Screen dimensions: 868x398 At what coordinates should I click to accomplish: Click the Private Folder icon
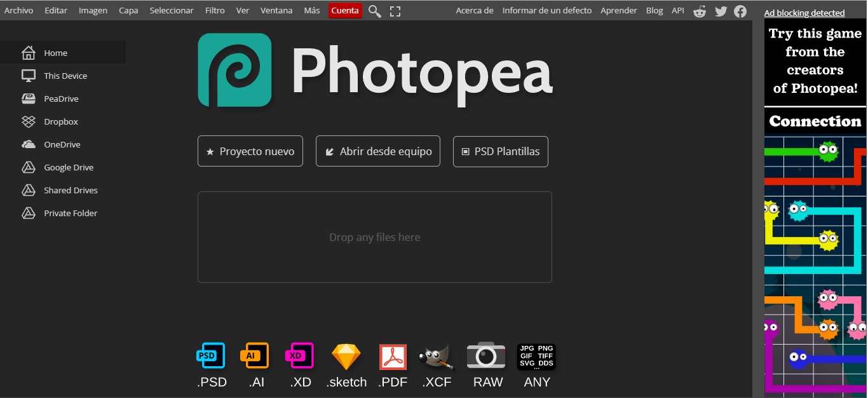click(x=29, y=213)
